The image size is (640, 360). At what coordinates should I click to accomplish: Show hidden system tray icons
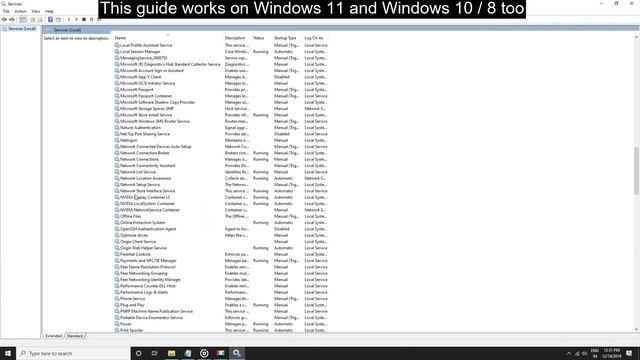coord(569,353)
